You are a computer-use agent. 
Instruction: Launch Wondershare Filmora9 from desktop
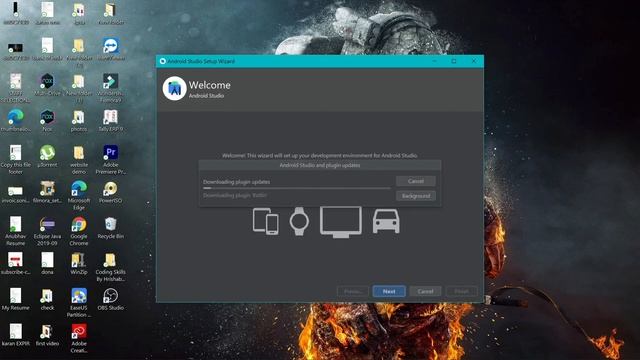111,88
